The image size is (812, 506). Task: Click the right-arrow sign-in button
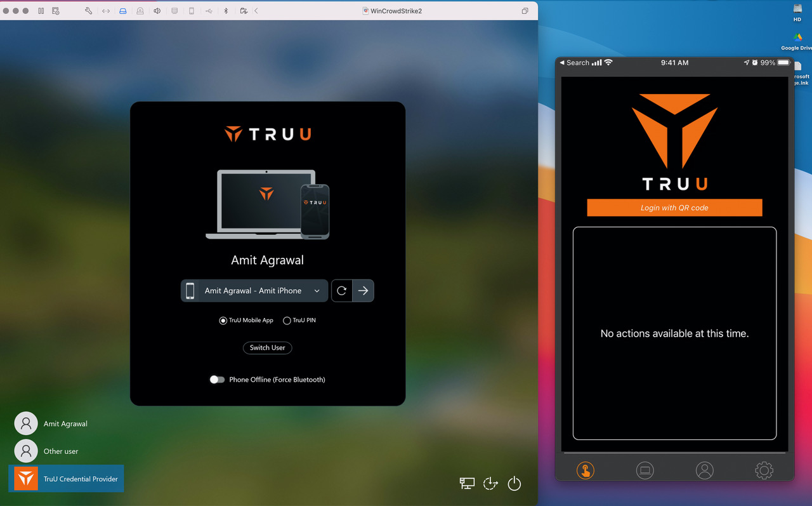pyautogui.click(x=362, y=290)
